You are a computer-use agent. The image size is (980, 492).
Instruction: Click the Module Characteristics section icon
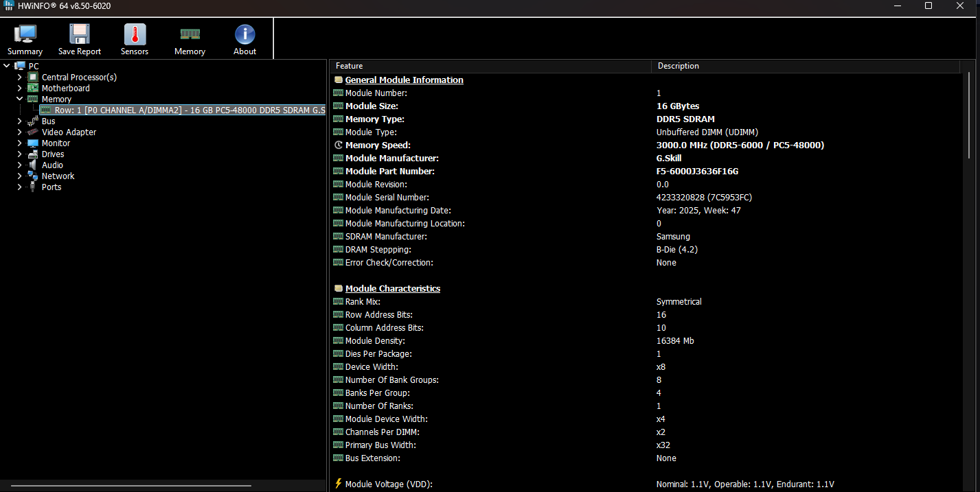(338, 288)
